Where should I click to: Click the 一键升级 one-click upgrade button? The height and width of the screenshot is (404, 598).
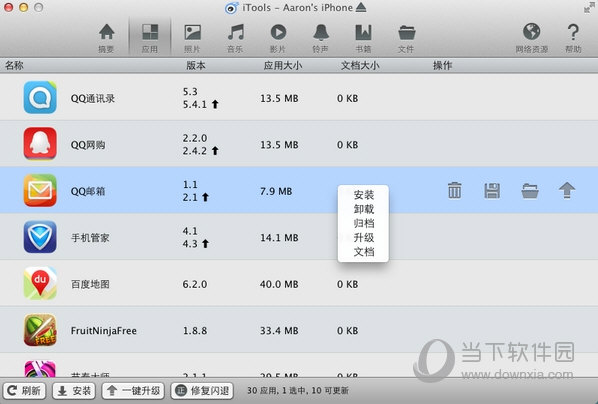pos(134,391)
